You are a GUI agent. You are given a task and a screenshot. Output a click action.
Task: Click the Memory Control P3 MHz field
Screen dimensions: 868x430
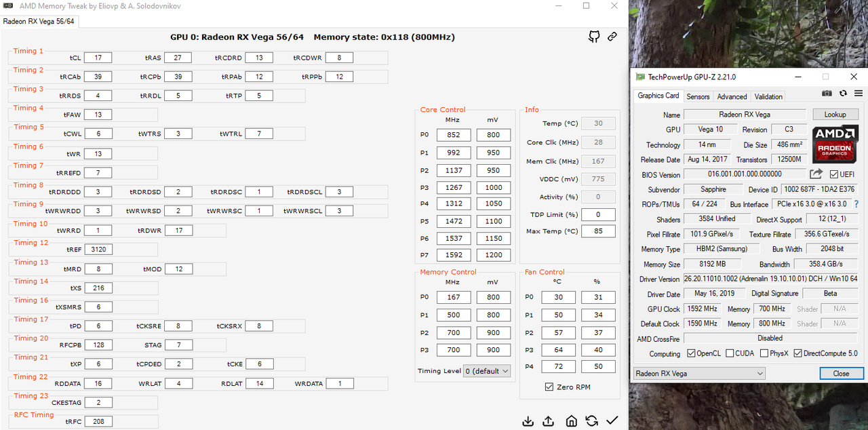[454, 350]
